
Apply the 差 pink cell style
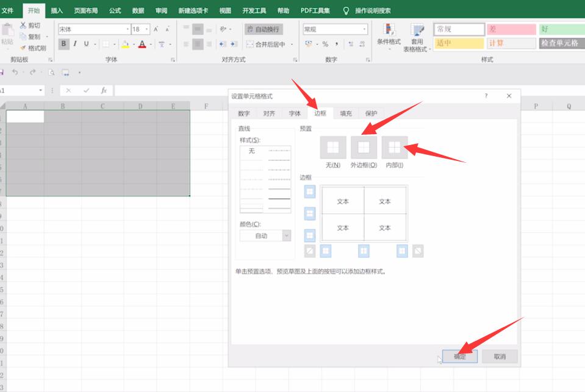click(x=511, y=29)
